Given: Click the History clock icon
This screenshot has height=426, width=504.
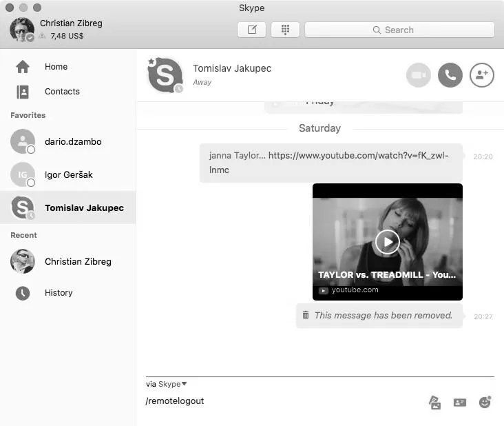Looking at the screenshot, I should point(23,293).
